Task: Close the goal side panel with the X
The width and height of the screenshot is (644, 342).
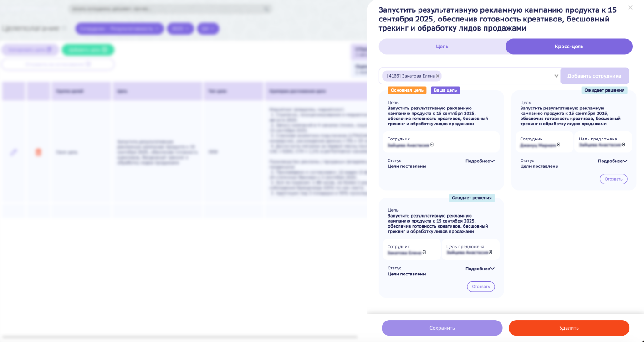Action: click(630, 8)
